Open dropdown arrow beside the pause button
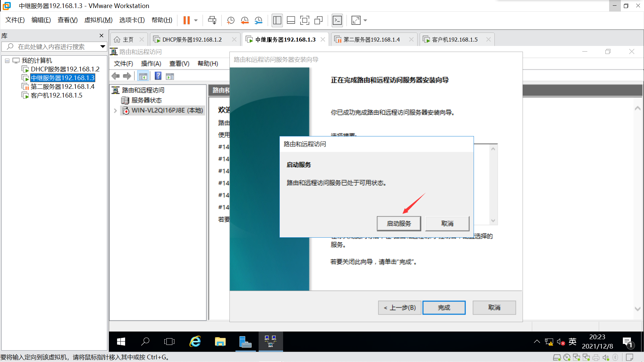644x362 pixels. point(196,20)
